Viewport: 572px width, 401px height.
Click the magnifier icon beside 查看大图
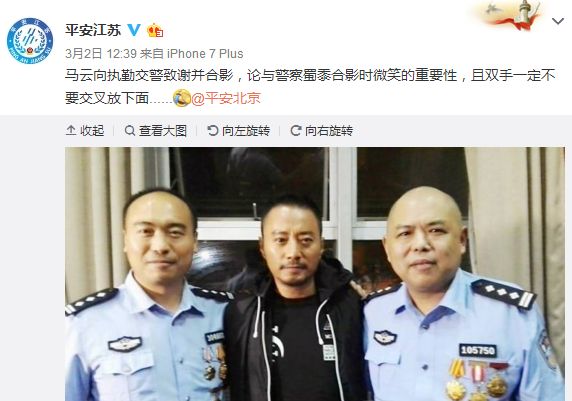130,131
